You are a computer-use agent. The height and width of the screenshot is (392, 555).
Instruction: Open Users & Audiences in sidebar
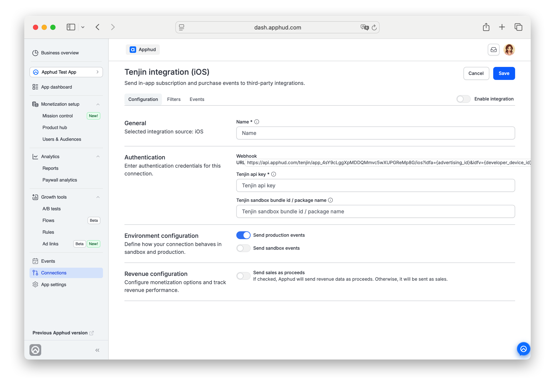coord(62,139)
